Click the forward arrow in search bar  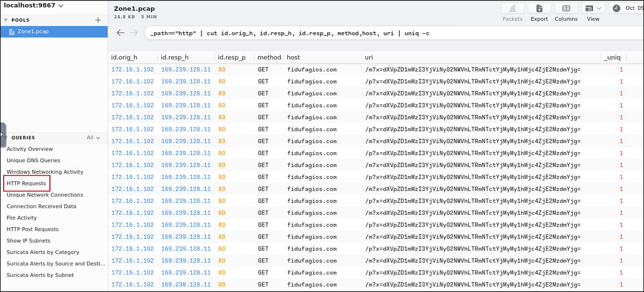click(134, 33)
